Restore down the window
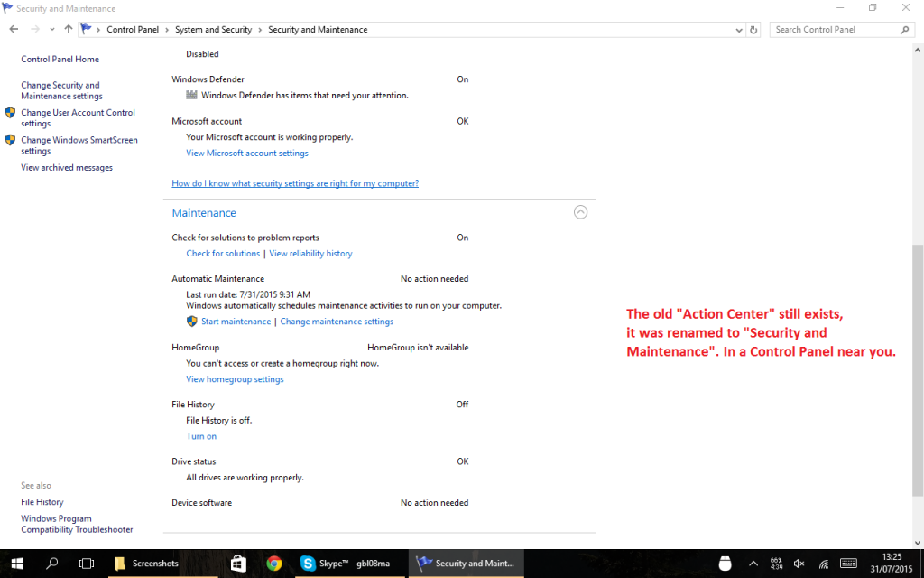The width and height of the screenshot is (924, 578). pyautogui.click(x=873, y=7)
